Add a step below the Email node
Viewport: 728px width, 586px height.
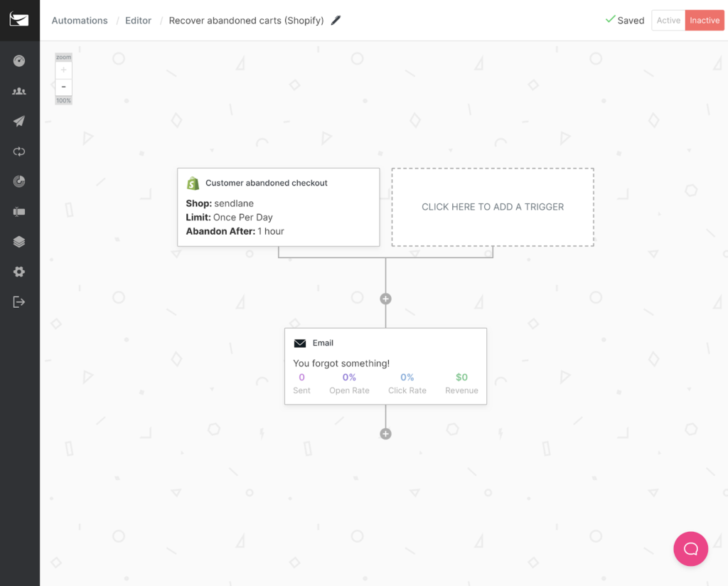point(385,434)
